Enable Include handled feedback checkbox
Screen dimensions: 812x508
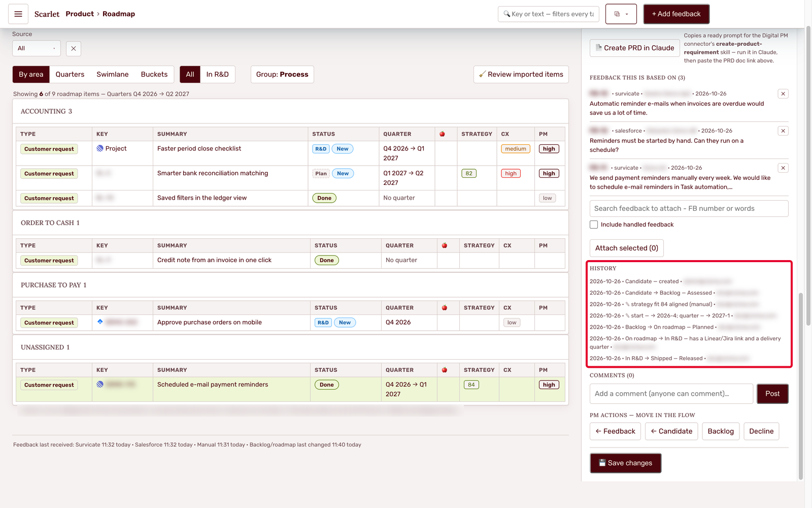594,225
